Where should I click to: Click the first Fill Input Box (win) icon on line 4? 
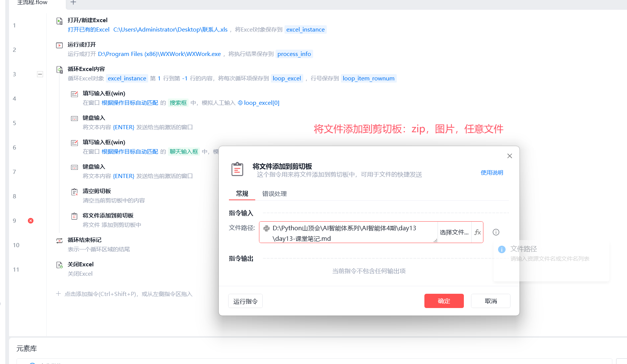point(74,94)
